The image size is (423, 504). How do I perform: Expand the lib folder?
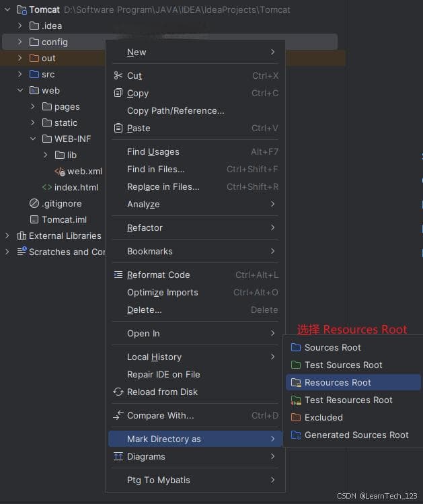point(46,155)
